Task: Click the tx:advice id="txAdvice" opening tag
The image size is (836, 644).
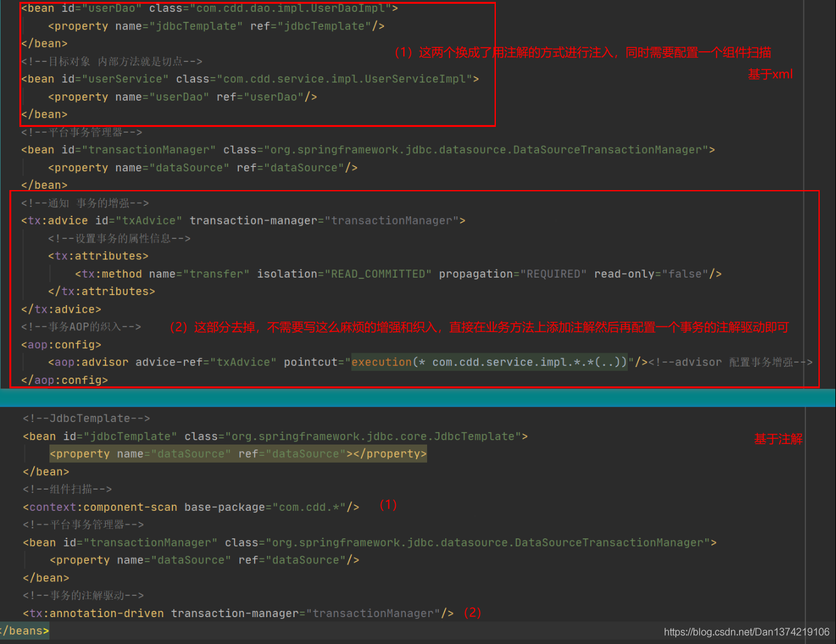Action: 243,221
